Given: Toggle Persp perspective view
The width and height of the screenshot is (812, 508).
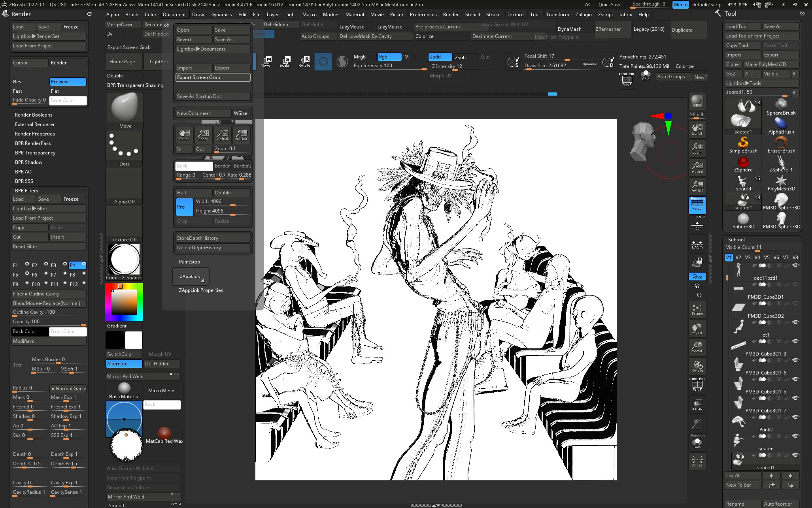Looking at the screenshot, I should (x=697, y=205).
